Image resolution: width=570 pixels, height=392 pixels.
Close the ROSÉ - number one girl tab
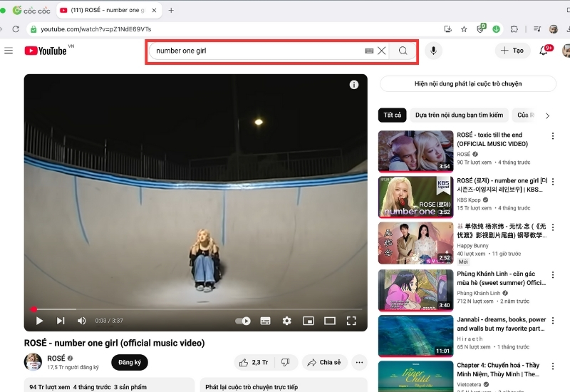[x=154, y=10]
